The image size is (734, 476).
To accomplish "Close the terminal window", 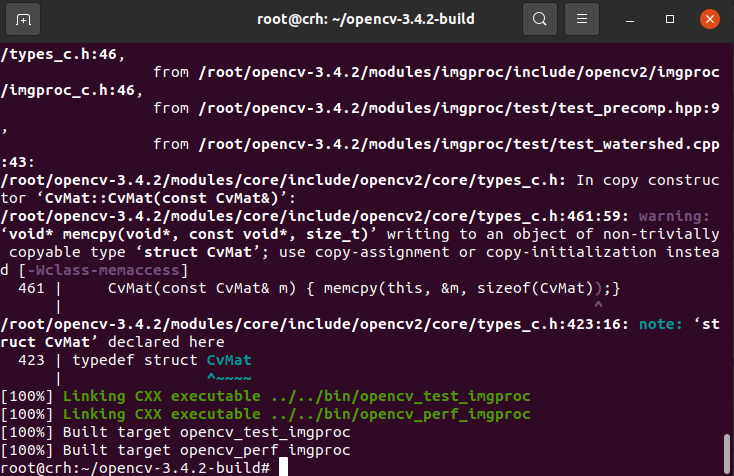I will coord(710,19).
